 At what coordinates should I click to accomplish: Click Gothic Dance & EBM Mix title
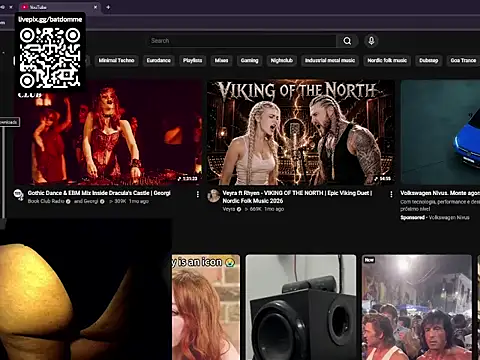click(99, 193)
